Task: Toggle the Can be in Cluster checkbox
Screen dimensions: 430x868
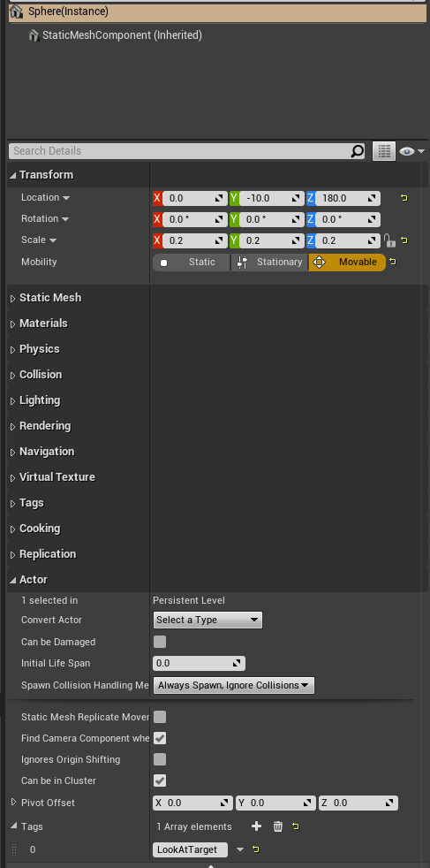Action: 160,780
